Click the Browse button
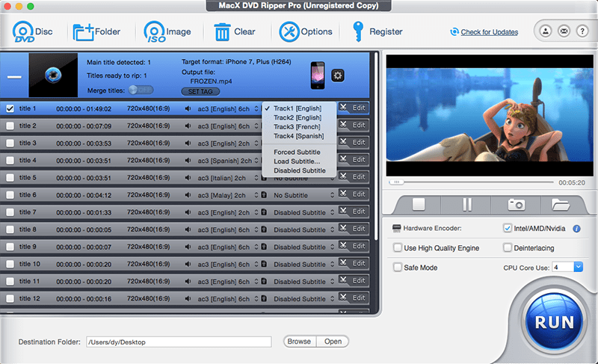 (300, 342)
